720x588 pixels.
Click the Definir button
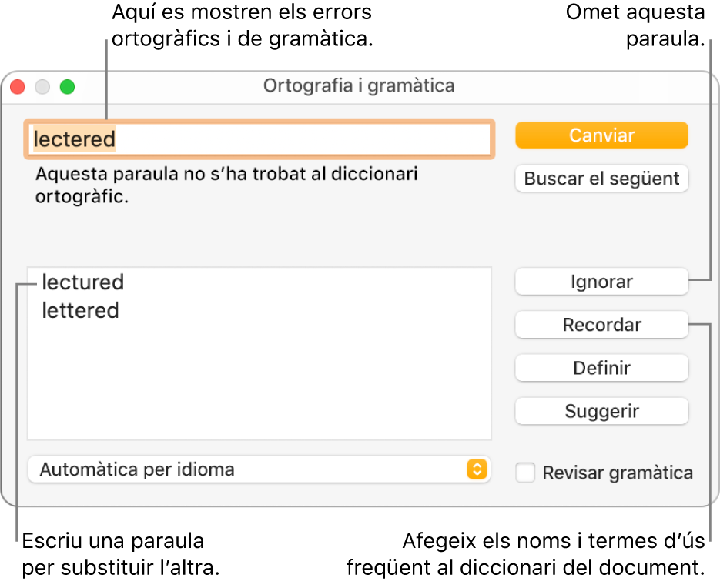[601, 368]
